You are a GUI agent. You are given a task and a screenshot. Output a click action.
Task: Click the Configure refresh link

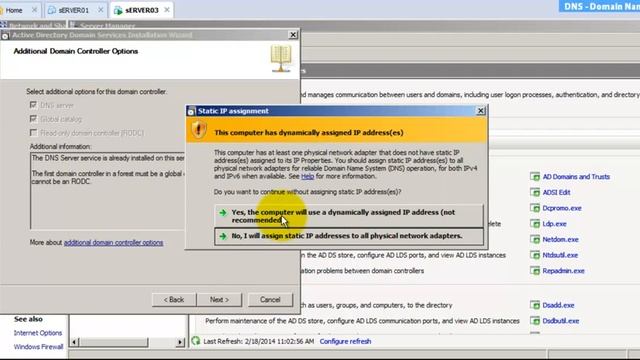[345, 341]
